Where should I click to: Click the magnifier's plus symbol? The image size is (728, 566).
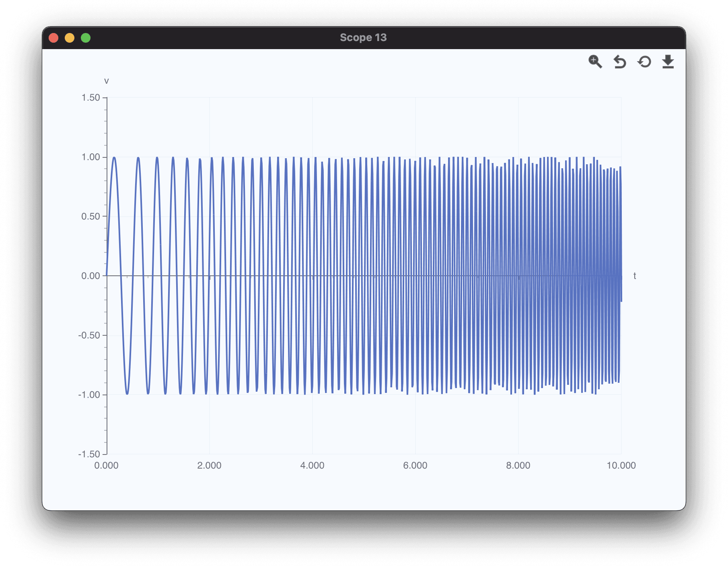point(594,60)
